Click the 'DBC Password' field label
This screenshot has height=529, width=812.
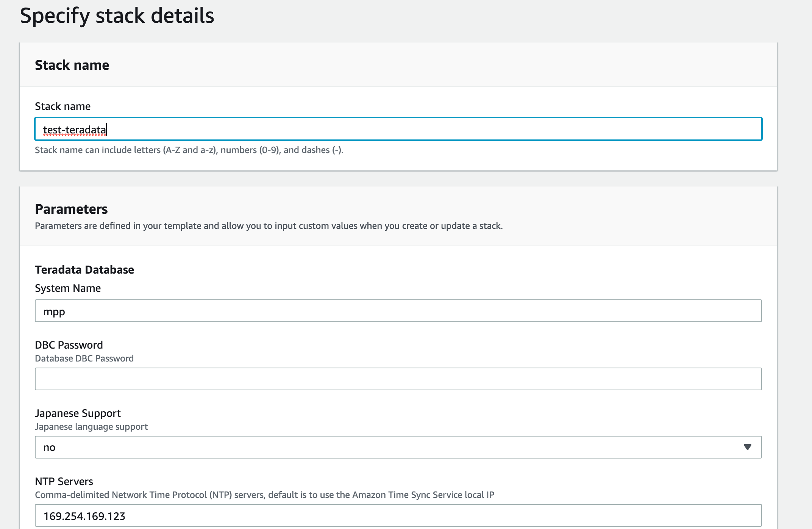[x=69, y=345]
